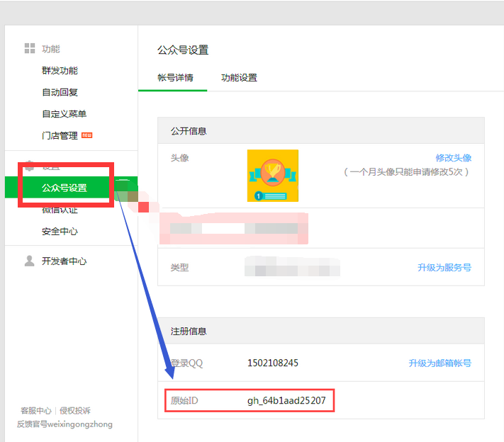Click the 登录QQ number 1502108245
This screenshot has width=504, height=442.
tap(272, 363)
